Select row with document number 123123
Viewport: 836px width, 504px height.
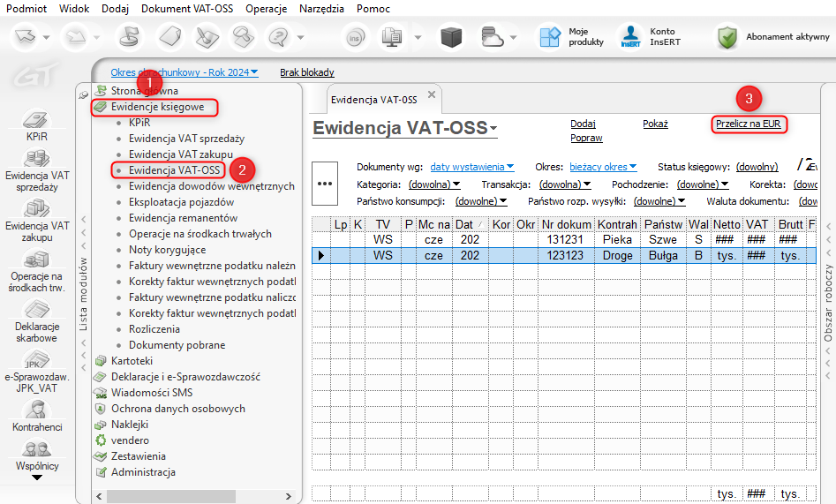(563, 255)
